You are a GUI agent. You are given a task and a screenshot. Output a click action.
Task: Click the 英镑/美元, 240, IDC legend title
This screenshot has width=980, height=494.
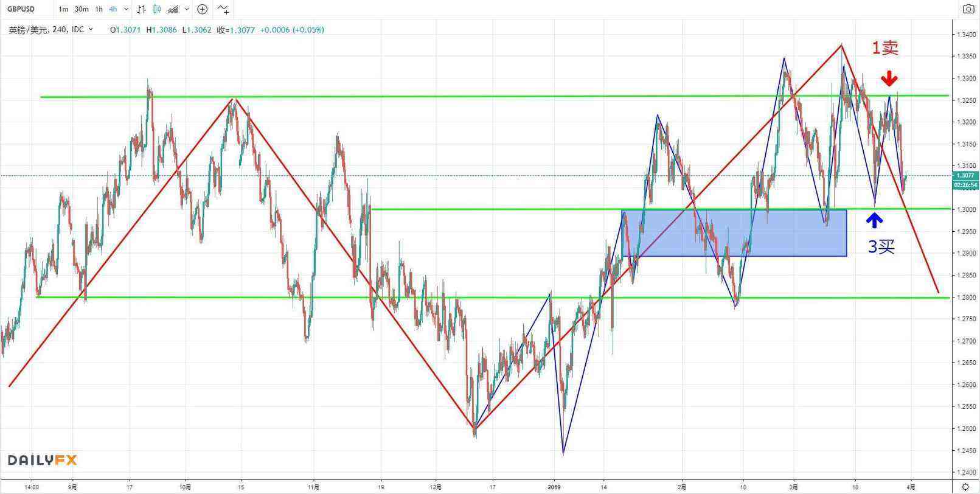click(46, 29)
